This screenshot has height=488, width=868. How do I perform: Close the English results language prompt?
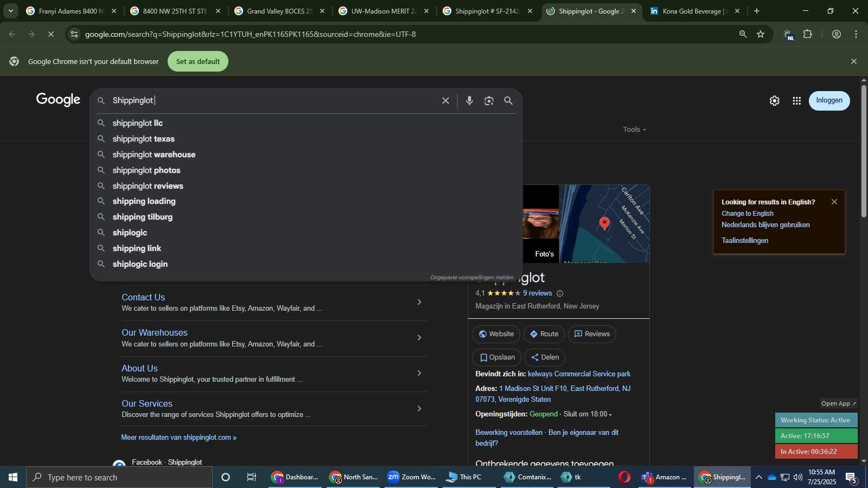click(x=834, y=202)
